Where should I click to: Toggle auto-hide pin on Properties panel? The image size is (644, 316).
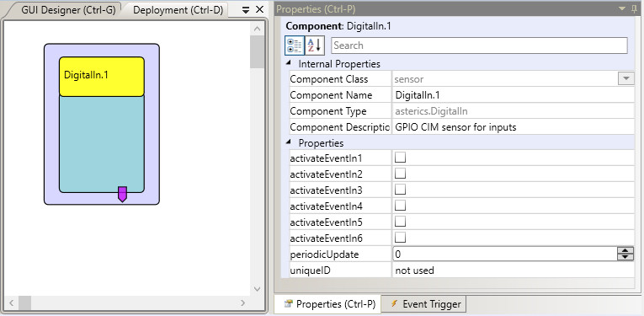coord(635,8)
